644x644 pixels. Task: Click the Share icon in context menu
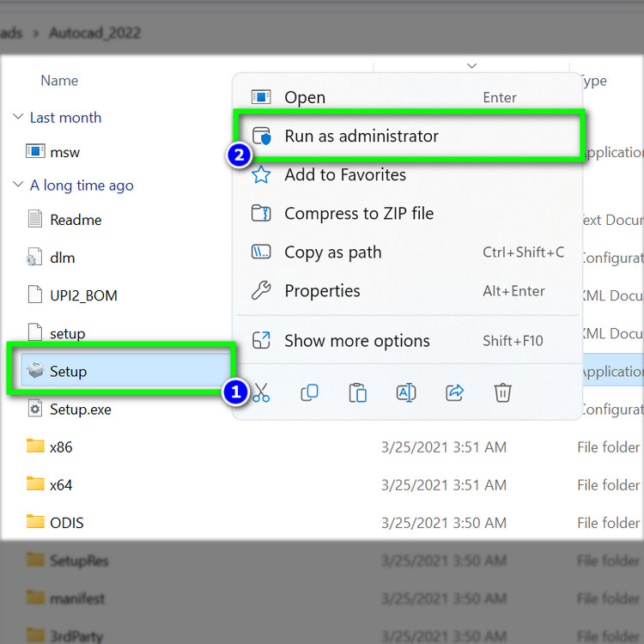454,393
